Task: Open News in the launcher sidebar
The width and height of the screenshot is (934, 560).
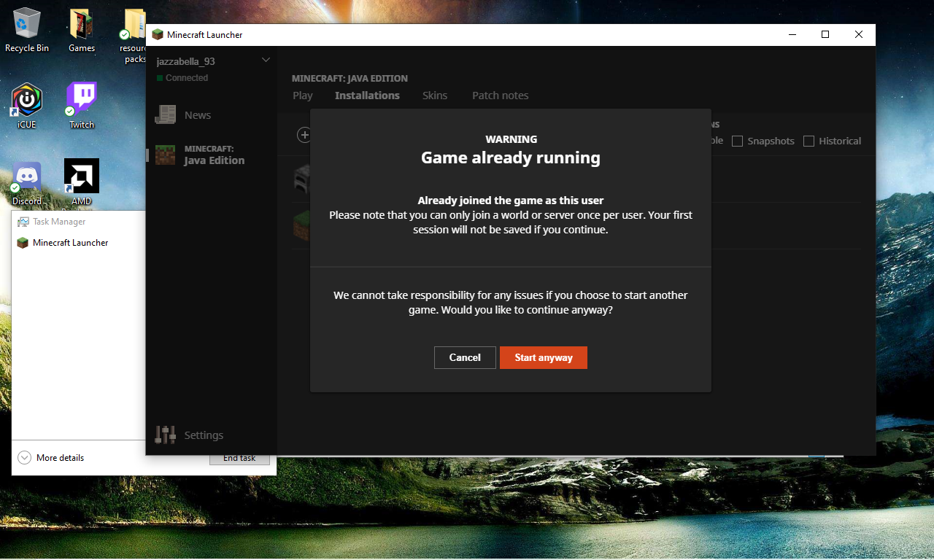Action: [x=212, y=114]
